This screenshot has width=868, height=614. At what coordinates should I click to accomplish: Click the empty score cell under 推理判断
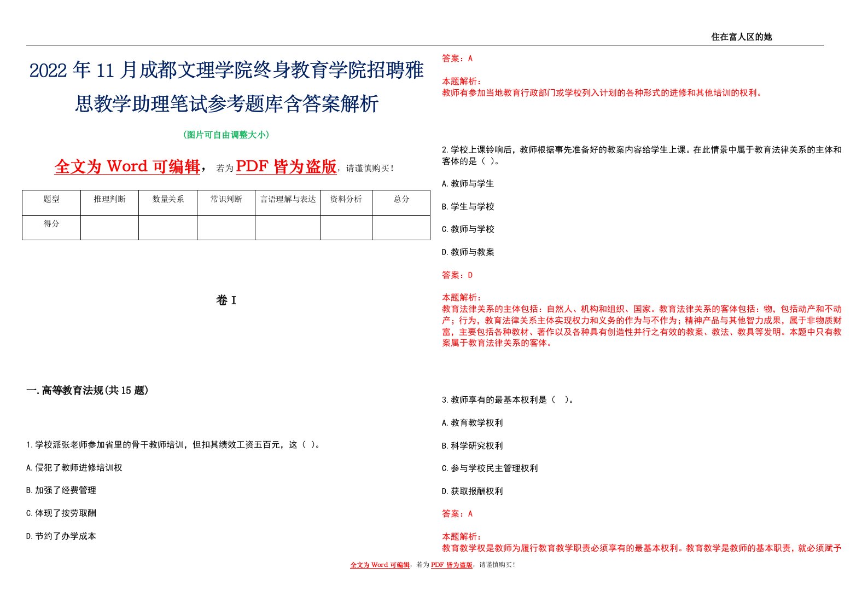[x=109, y=228]
